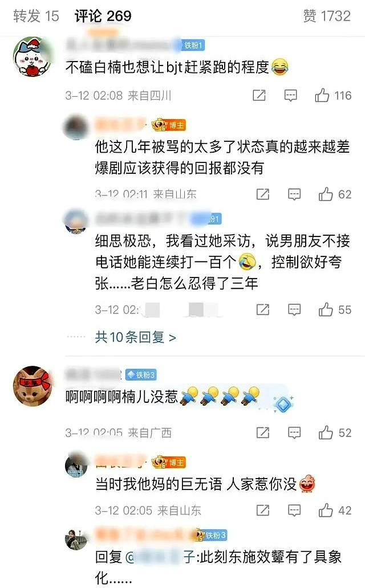The height and width of the screenshot is (588, 365).
Task: Reply icon on the Guangxi comment
Action: (294, 433)
